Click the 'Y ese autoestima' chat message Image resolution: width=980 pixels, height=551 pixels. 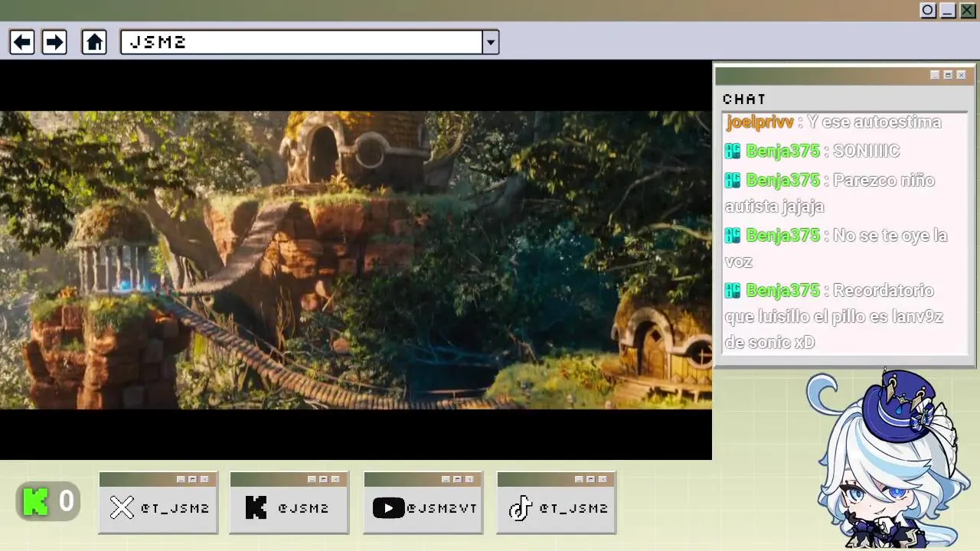pyautogui.click(x=874, y=122)
